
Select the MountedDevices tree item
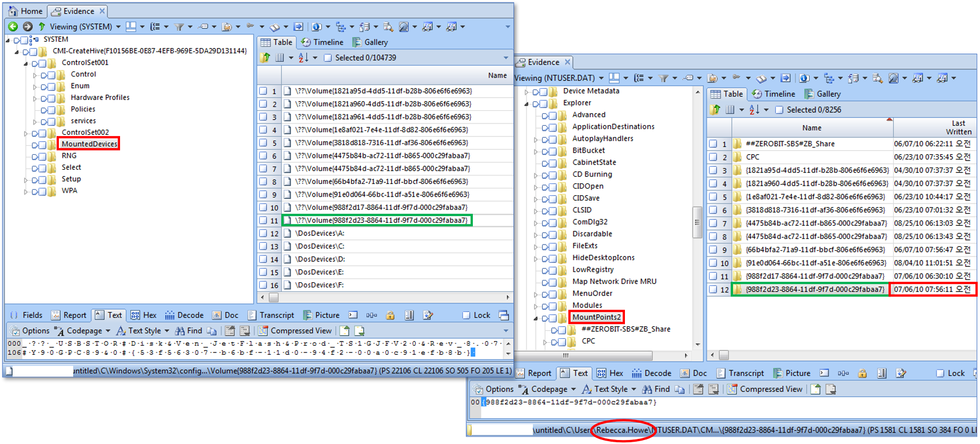(x=89, y=144)
